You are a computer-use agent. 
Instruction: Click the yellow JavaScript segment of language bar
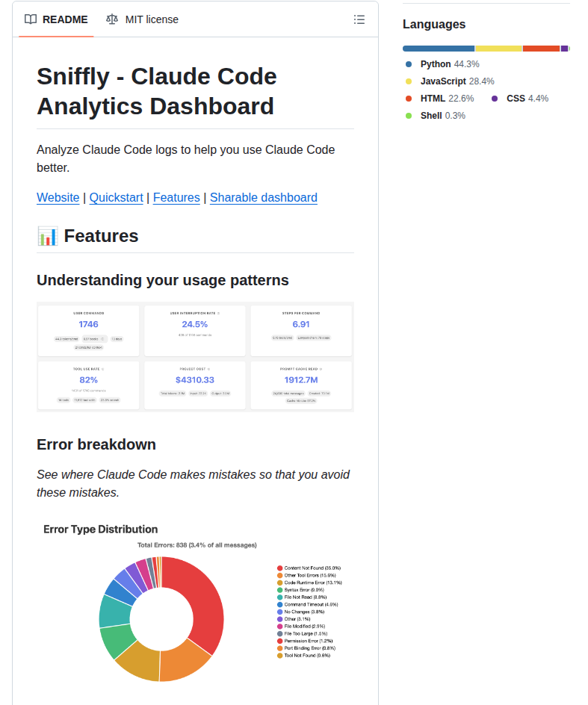(498, 49)
